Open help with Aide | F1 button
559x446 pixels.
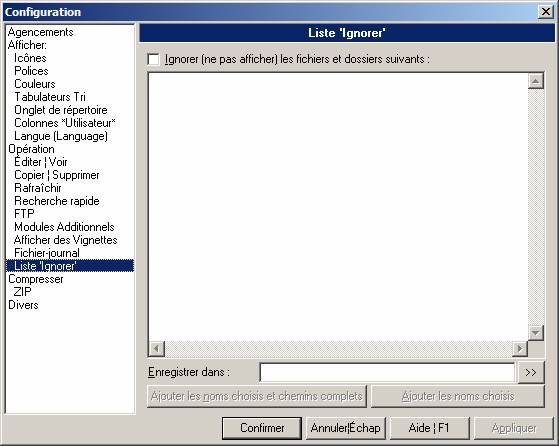point(429,428)
